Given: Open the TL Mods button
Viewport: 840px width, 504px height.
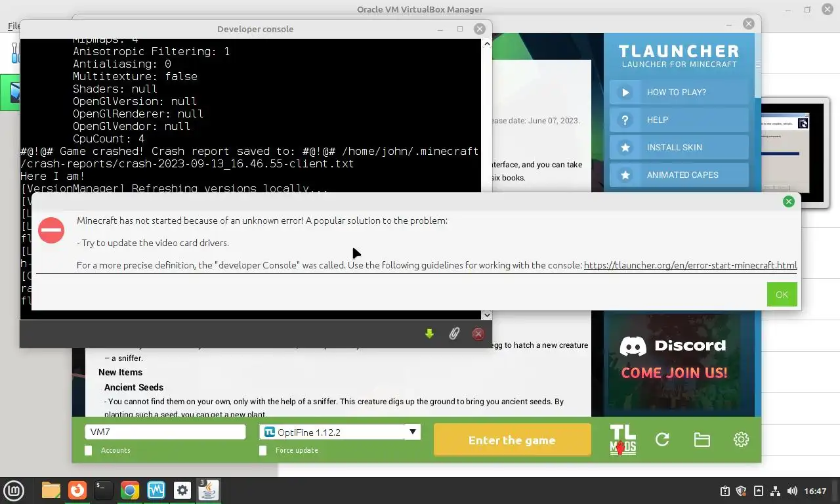Looking at the screenshot, I should click(623, 440).
